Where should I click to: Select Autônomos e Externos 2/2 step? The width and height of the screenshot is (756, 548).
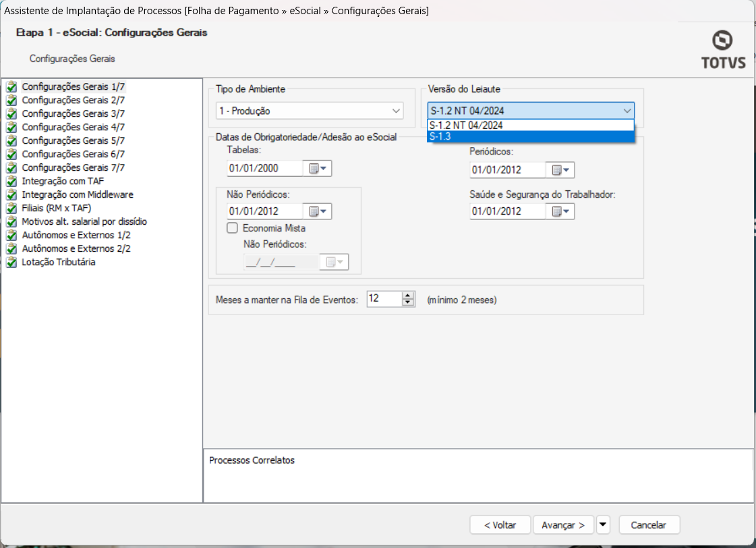[76, 249]
